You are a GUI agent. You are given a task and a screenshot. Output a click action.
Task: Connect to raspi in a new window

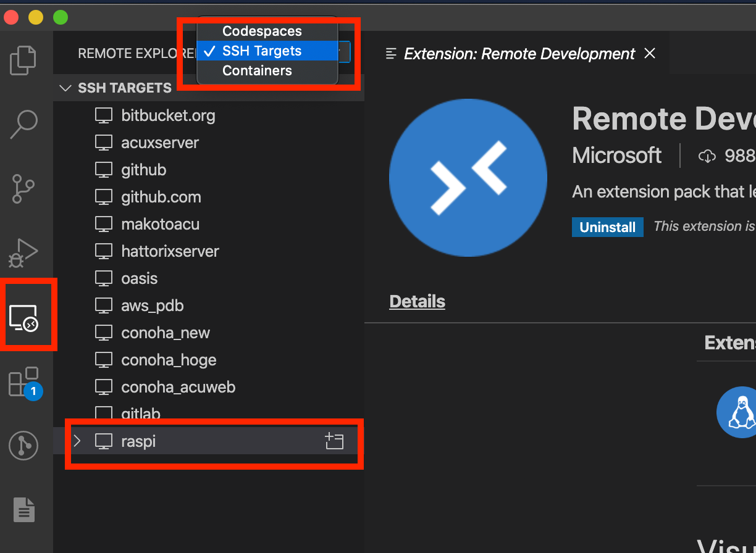point(334,441)
